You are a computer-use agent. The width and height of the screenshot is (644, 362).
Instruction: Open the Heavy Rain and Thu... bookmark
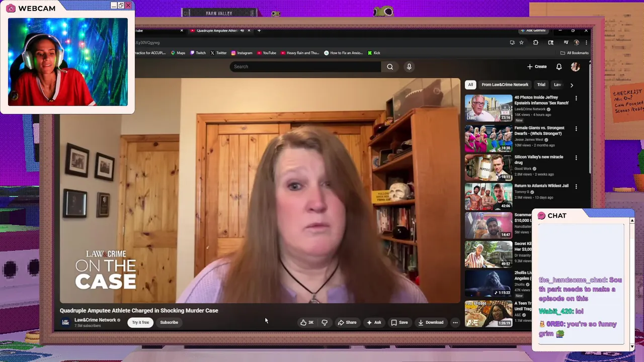click(300, 53)
